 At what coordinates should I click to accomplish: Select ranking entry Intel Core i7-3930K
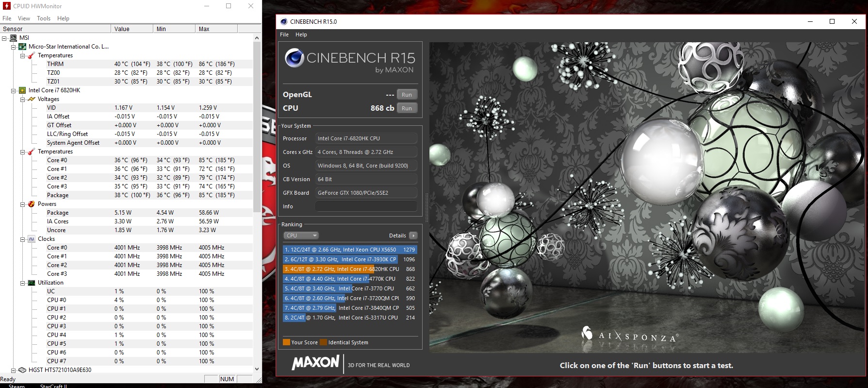point(350,259)
